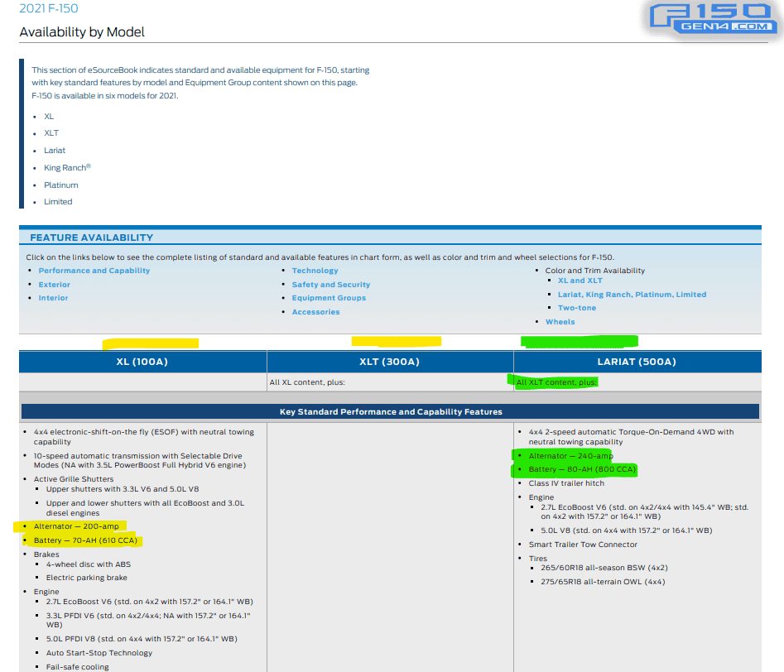
Task: Open the Two-tone color link
Action: tap(577, 308)
